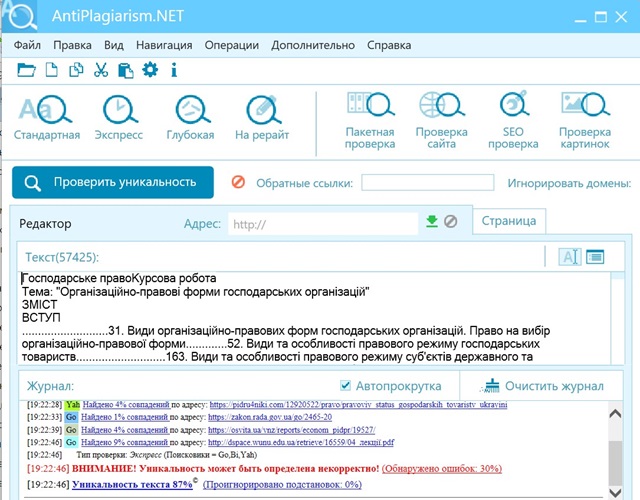Image resolution: width=640 pixels, height=500 pixels.
Task: Switch to page view layout icon
Action: (x=595, y=257)
